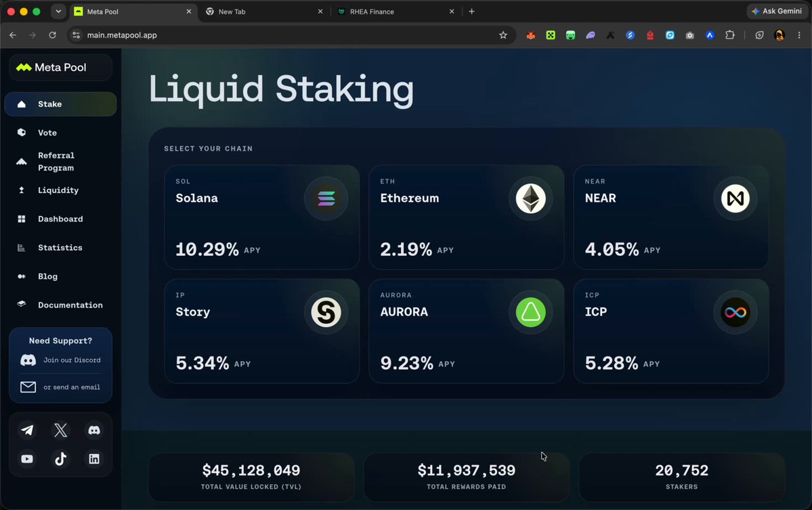The height and width of the screenshot is (510, 812).
Task: Open the TikTok social icon
Action: click(x=60, y=459)
